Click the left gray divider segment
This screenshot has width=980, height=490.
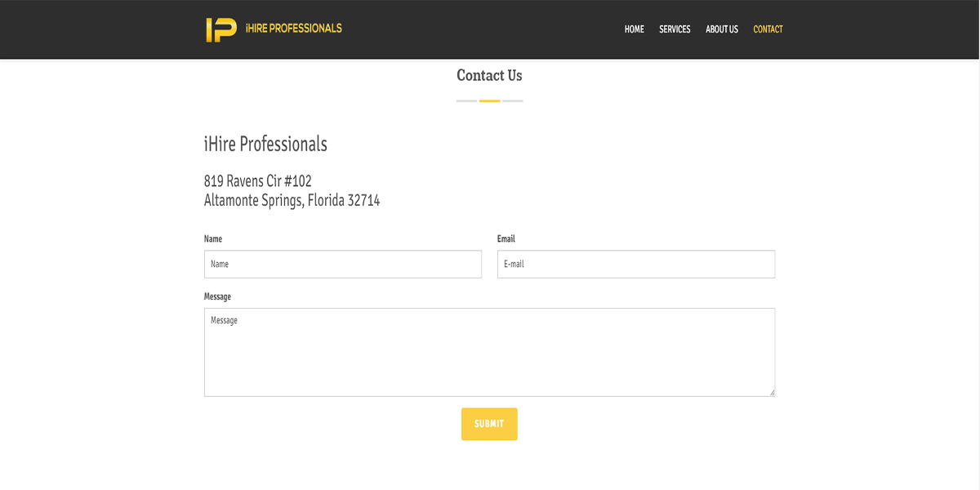pos(466,100)
